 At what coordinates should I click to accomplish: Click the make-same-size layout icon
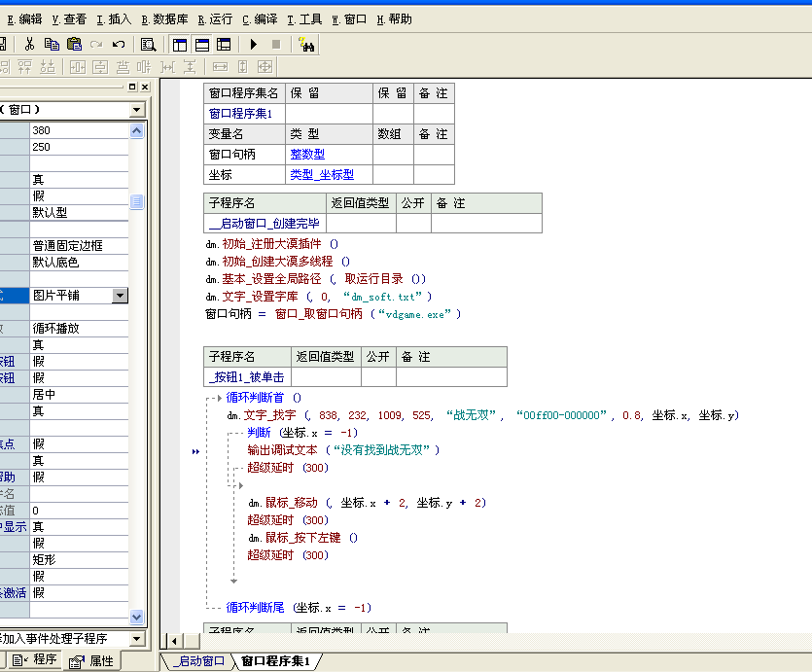coord(265,67)
